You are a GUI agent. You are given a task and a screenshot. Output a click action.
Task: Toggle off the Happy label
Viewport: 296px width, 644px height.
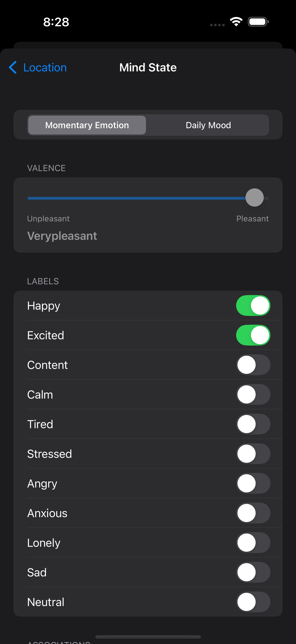[x=253, y=305]
